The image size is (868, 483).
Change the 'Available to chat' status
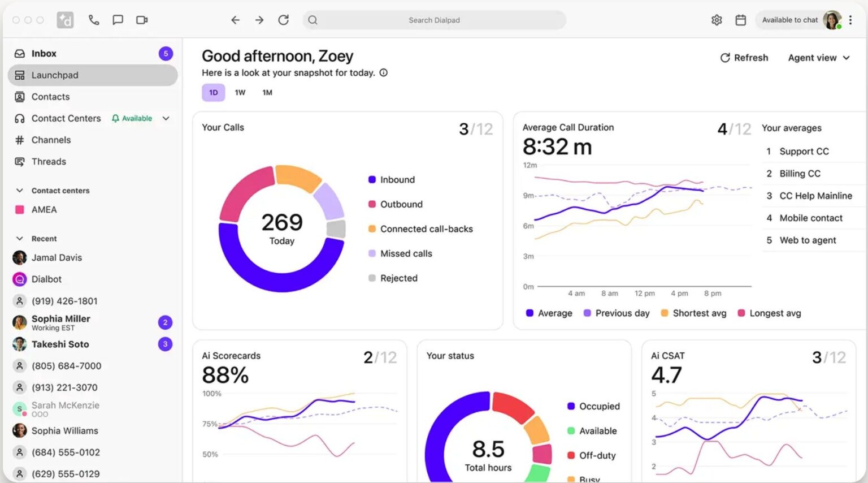790,19
